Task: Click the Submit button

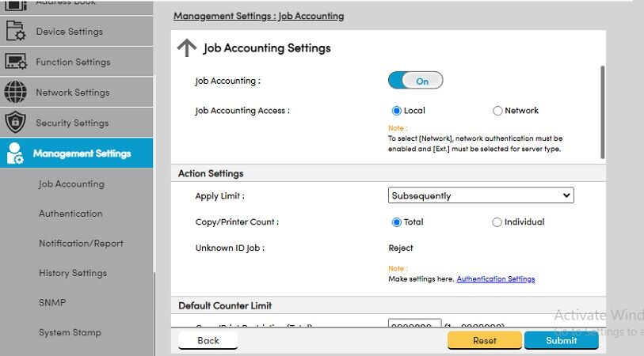Action: pos(561,340)
